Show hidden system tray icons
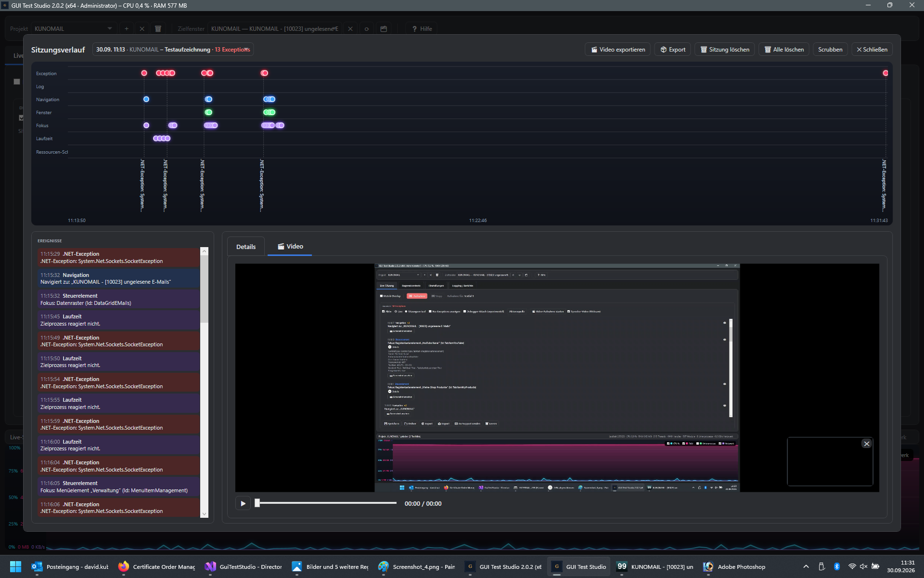This screenshot has width=924, height=578. coord(806,566)
